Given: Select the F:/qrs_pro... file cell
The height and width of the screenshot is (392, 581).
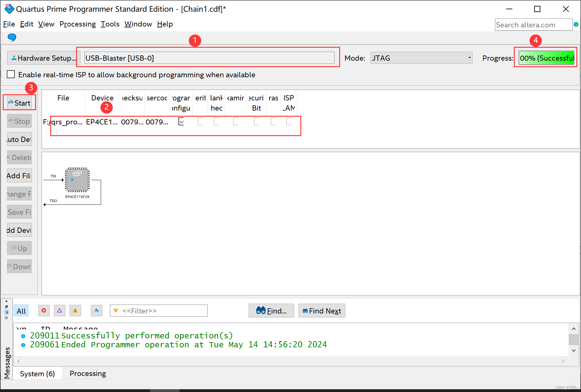Looking at the screenshot, I should 63,122.
